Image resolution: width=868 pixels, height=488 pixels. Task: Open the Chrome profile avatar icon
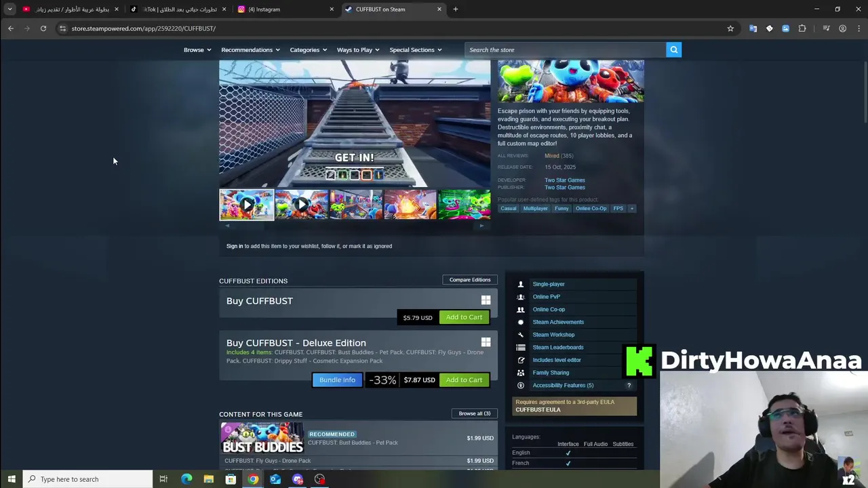coord(842,28)
